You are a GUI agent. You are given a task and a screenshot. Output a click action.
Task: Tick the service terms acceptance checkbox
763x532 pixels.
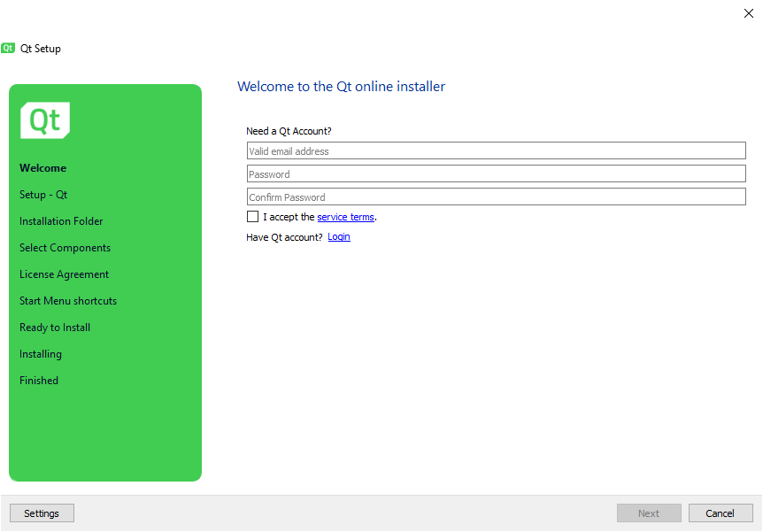tap(252, 217)
